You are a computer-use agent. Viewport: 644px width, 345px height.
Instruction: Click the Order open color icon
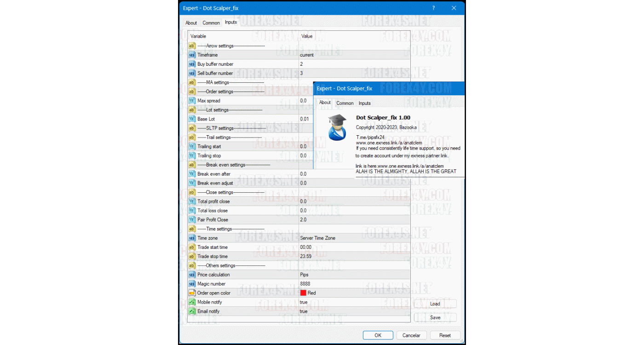192,293
